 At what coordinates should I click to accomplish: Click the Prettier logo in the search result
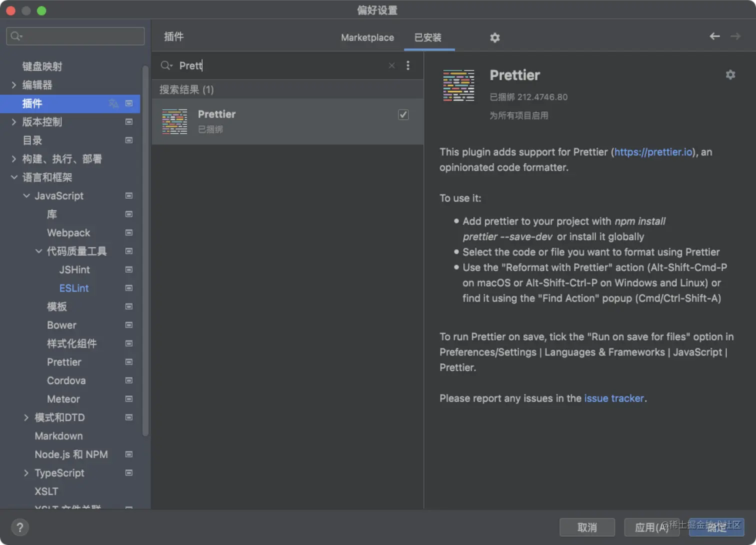(x=174, y=121)
